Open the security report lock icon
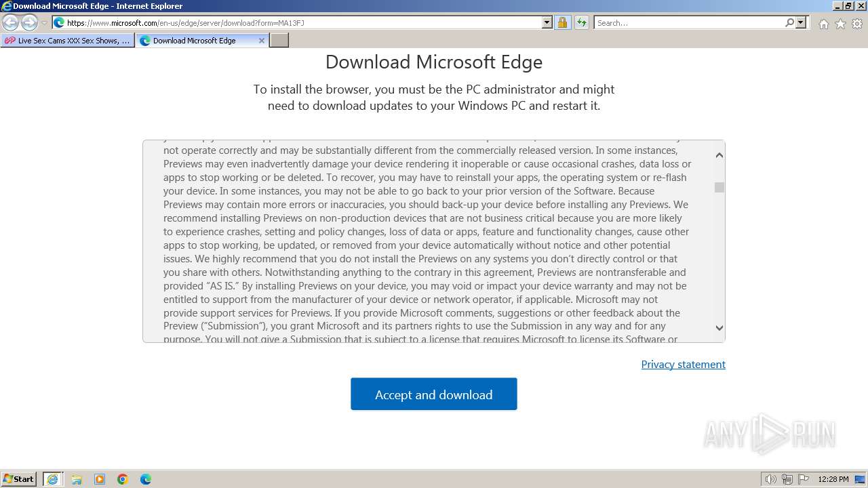Viewport: 868px width, 488px height. (x=562, y=22)
